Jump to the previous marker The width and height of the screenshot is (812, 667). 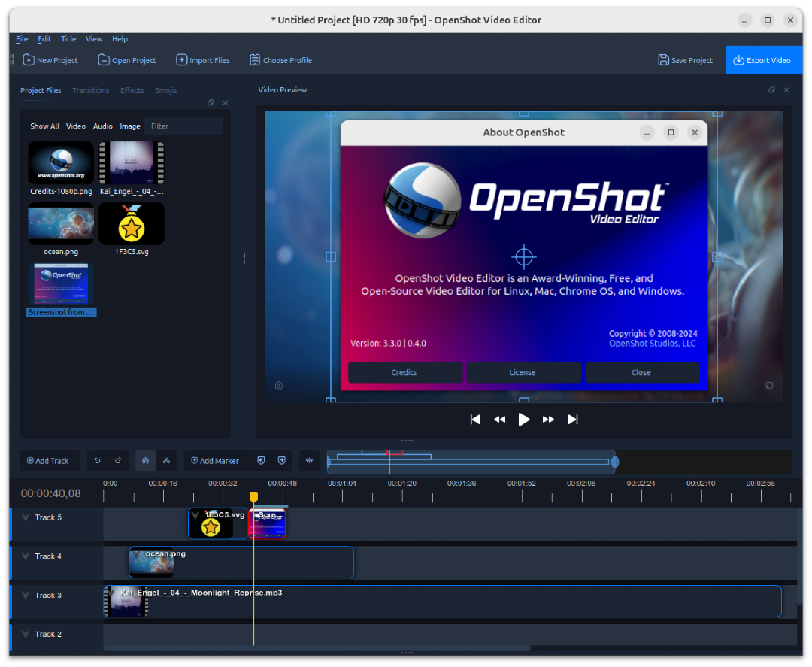point(261,460)
